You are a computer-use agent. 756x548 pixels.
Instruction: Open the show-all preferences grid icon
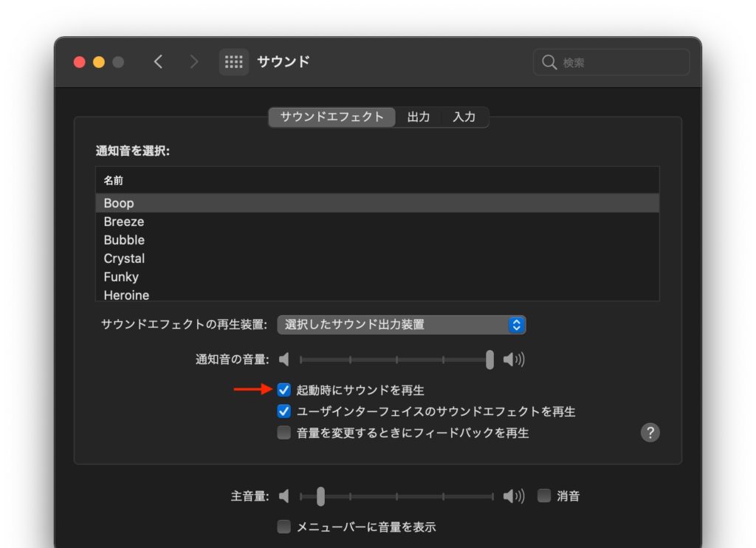(233, 62)
